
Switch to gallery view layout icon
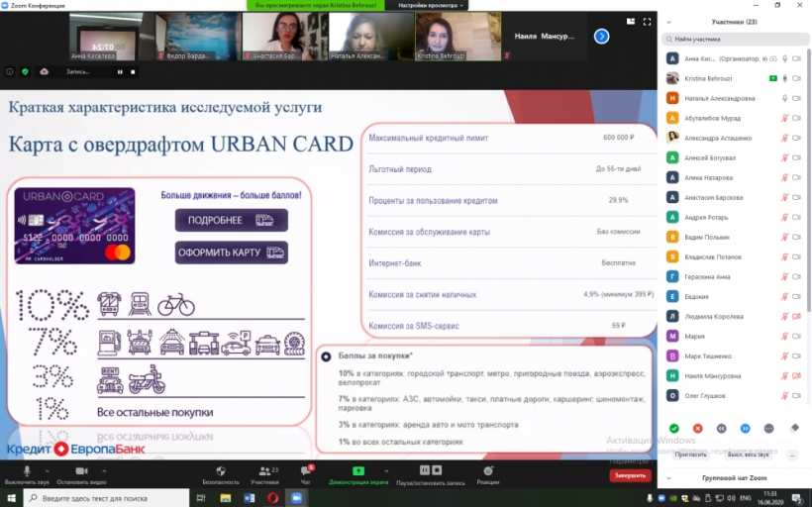[x=631, y=21]
